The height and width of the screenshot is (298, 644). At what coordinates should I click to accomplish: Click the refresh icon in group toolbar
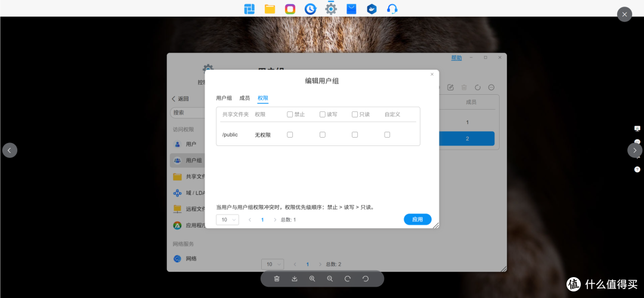[478, 88]
